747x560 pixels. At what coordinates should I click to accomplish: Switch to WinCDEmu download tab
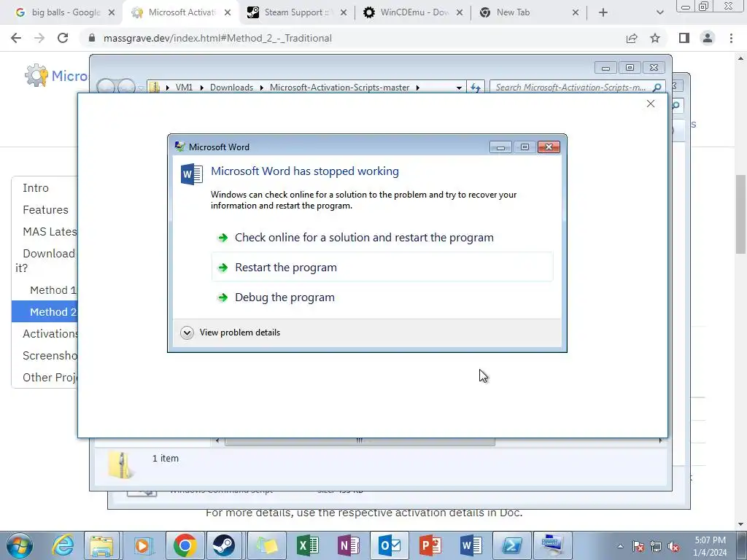tap(414, 12)
